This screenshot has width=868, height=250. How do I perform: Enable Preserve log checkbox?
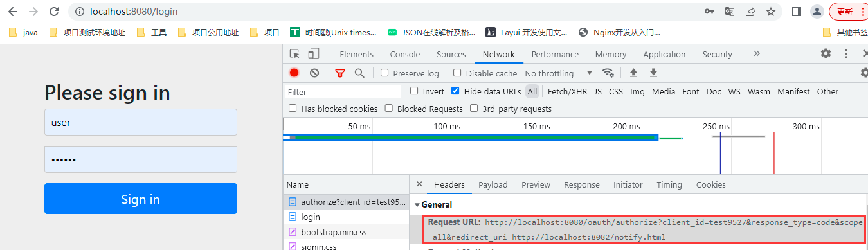[384, 73]
